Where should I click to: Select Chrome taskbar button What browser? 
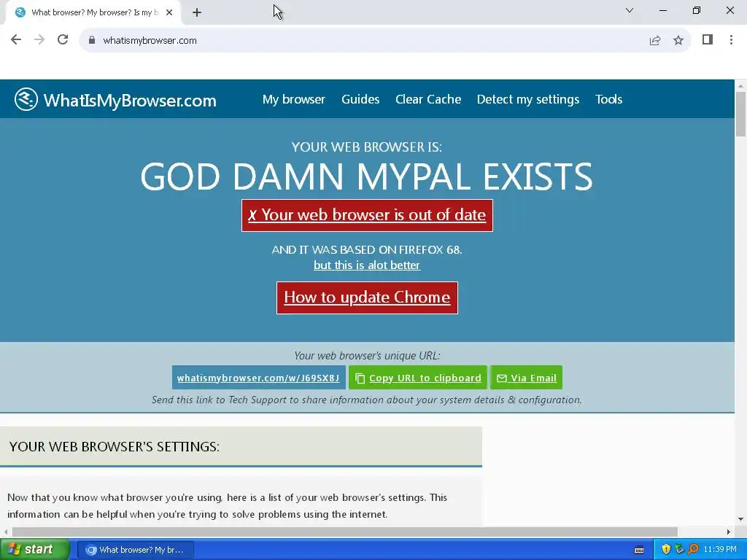click(135, 550)
